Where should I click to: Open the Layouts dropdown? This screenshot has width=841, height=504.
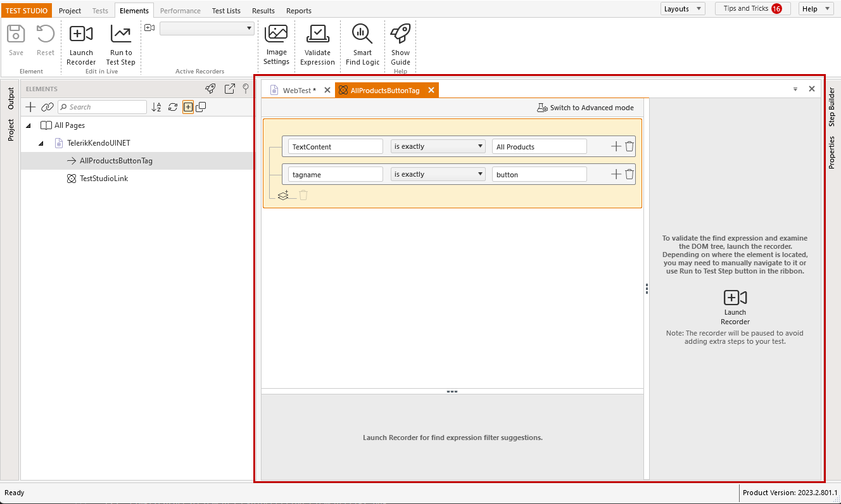[683, 9]
